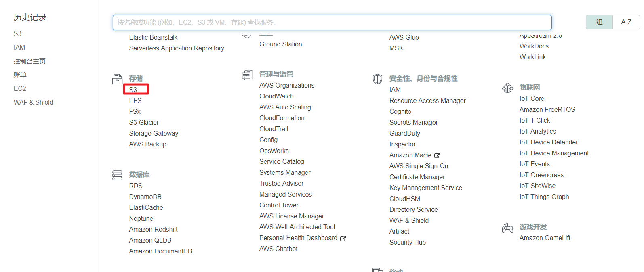Open the highlighted S3 storage service
This screenshot has width=644, height=272.
133,90
